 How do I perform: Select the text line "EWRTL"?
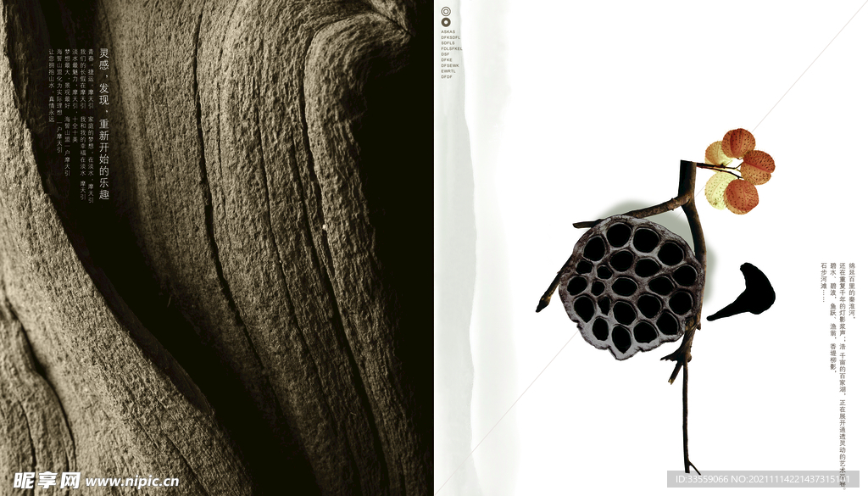(448, 71)
